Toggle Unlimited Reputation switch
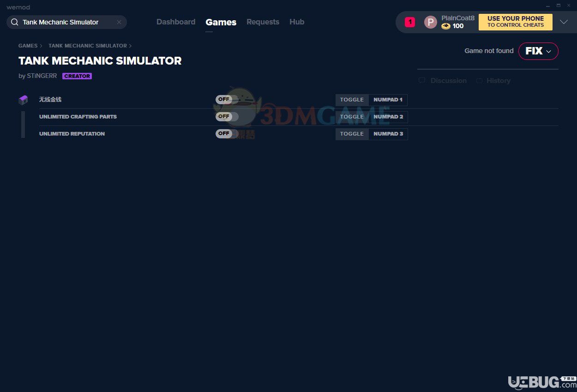Screen dimensions: 577x392 [227, 134]
